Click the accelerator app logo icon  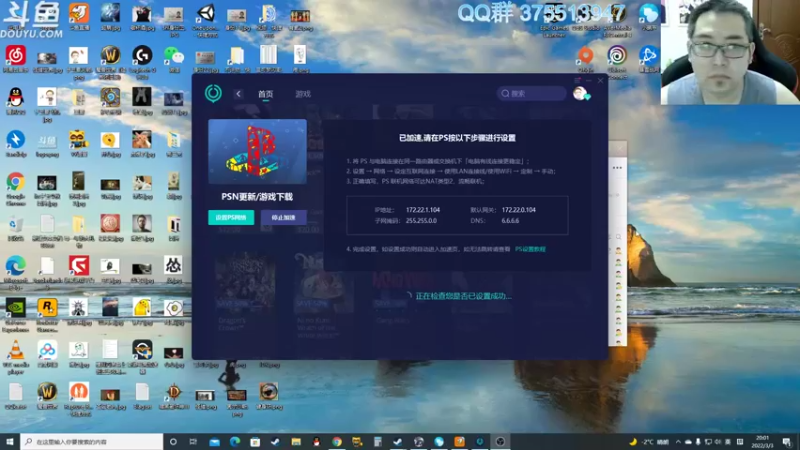tap(213, 93)
